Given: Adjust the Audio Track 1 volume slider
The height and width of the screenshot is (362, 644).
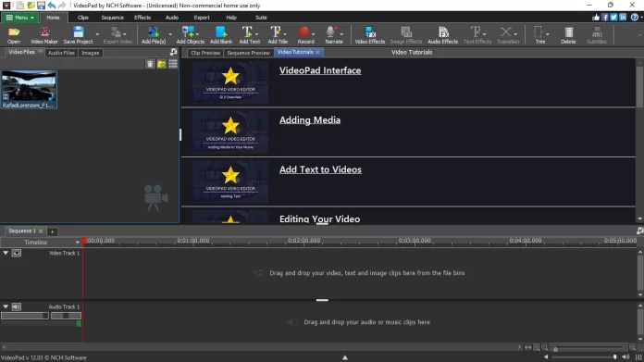Looking at the screenshot, I should click(25, 316).
